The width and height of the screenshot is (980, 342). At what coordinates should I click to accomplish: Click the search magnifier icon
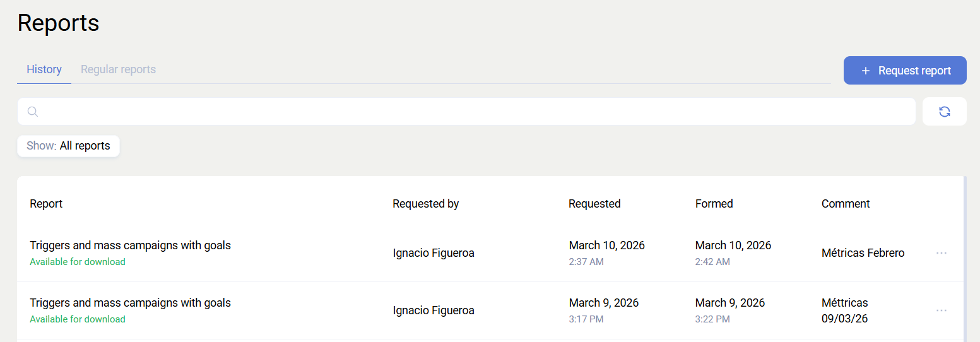point(33,112)
